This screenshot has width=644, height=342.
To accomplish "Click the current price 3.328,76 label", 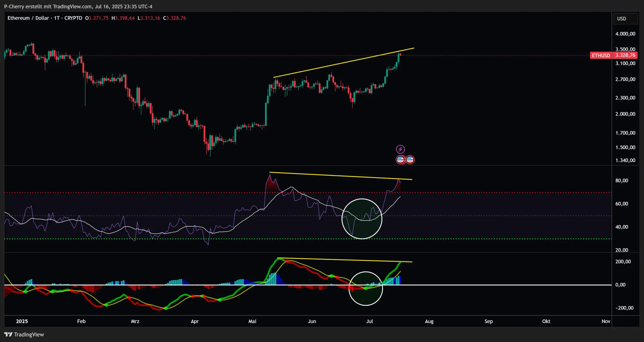I will 625,55.
